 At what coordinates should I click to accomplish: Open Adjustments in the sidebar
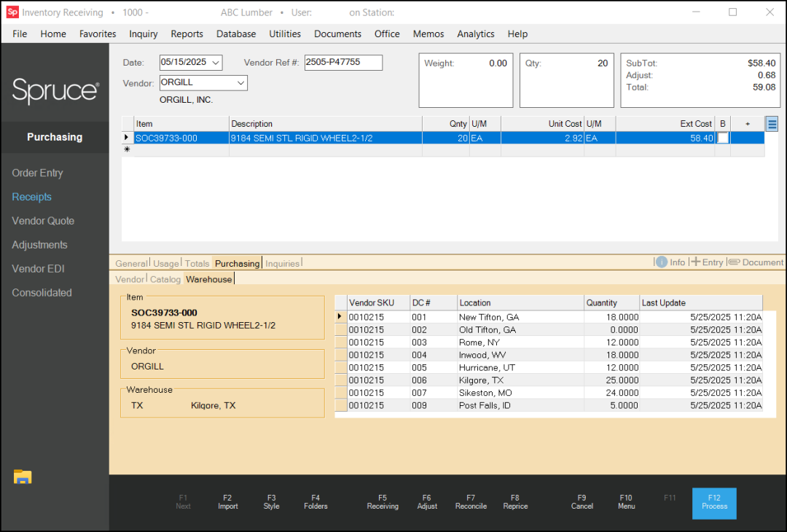point(39,245)
